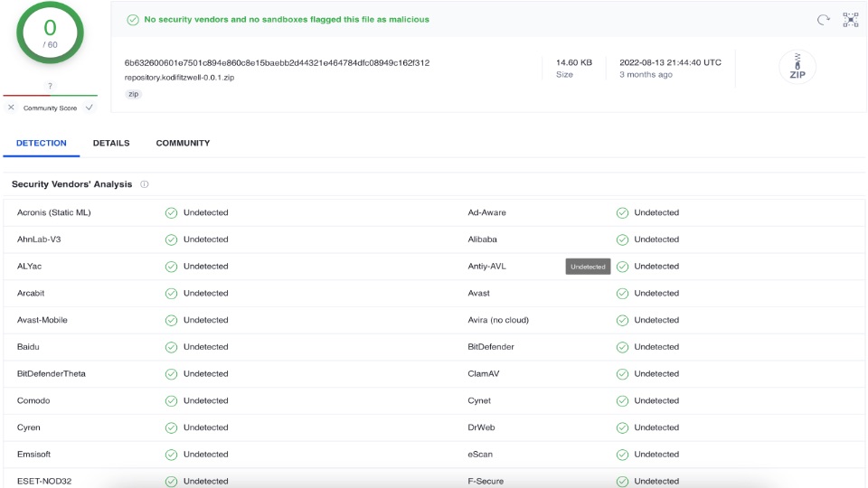The width and height of the screenshot is (868, 488).
Task: Click the Baidu undetected check icon
Action: 171,347
